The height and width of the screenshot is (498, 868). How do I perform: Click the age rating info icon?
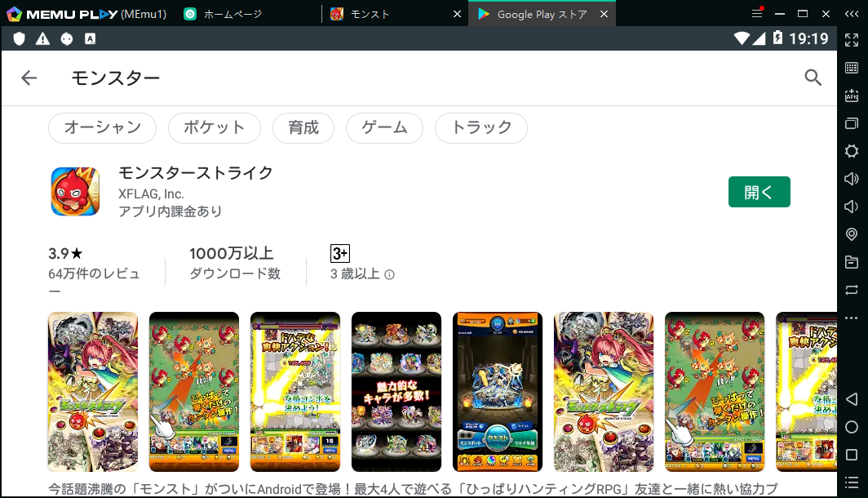tap(390, 274)
